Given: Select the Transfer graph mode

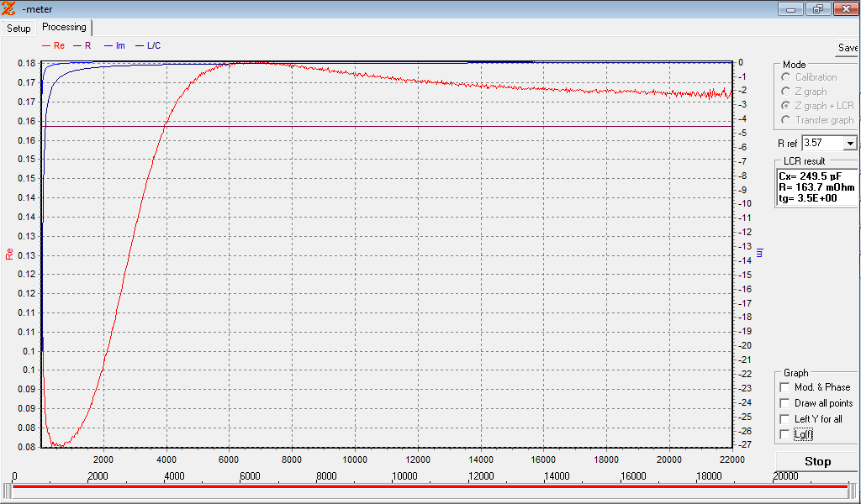Looking at the screenshot, I should [786, 120].
